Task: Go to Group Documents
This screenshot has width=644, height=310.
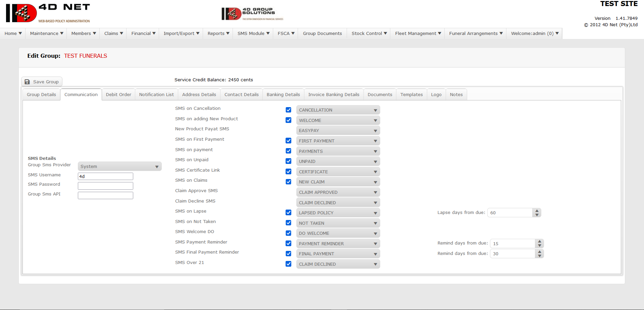Action: pos(323,33)
